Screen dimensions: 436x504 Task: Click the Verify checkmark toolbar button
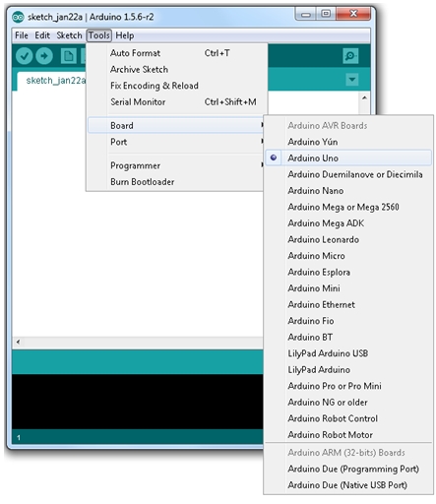[x=24, y=56]
